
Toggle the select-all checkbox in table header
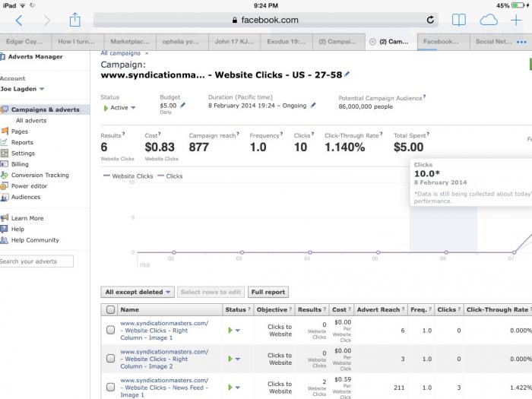click(x=110, y=309)
